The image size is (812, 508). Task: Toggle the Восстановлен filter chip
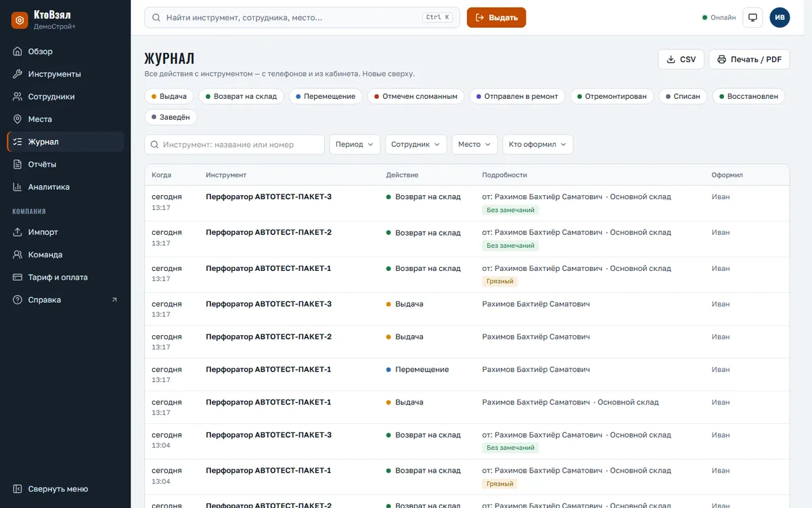click(x=749, y=96)
